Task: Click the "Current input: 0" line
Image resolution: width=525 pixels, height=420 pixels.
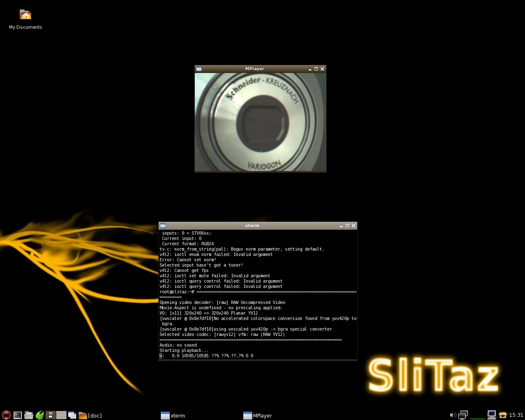Action: (x=182, y=238)
